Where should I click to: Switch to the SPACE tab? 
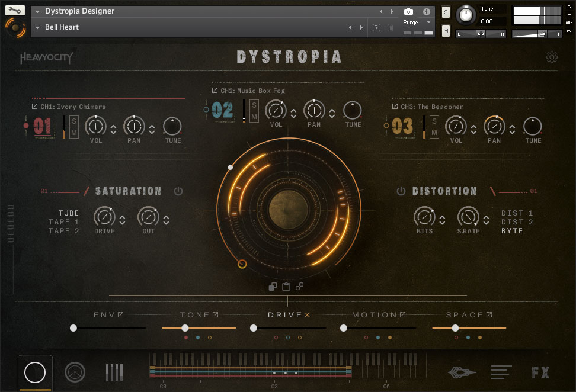(x=465, y=315)
